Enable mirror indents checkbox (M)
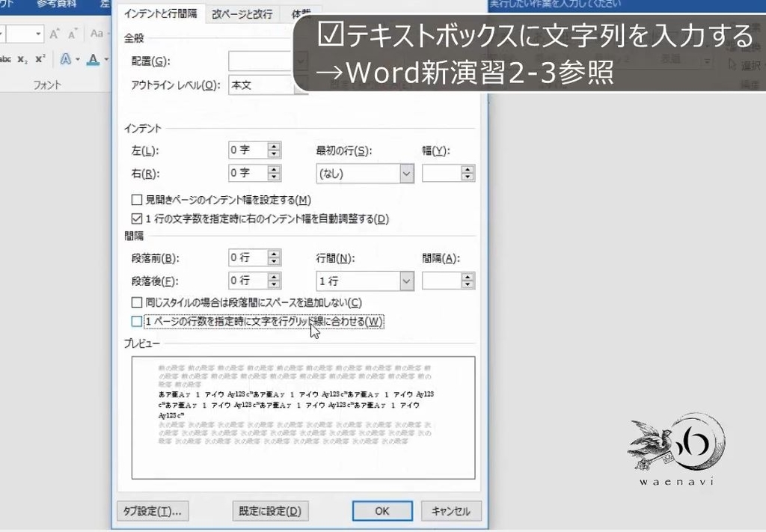Image resolution: width=766 pixels, height=532 pixels. click(x=137, y=200)
